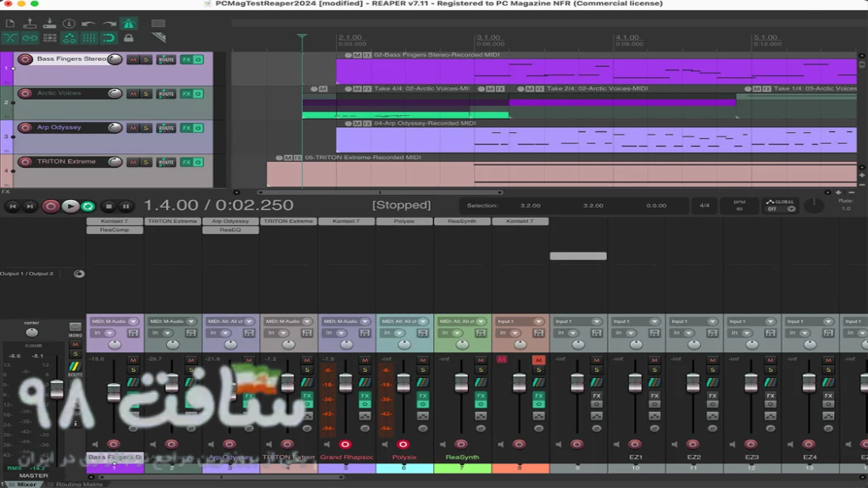
Task: Open FX on the Polysix mixer strip
Action: coord(423,396)
